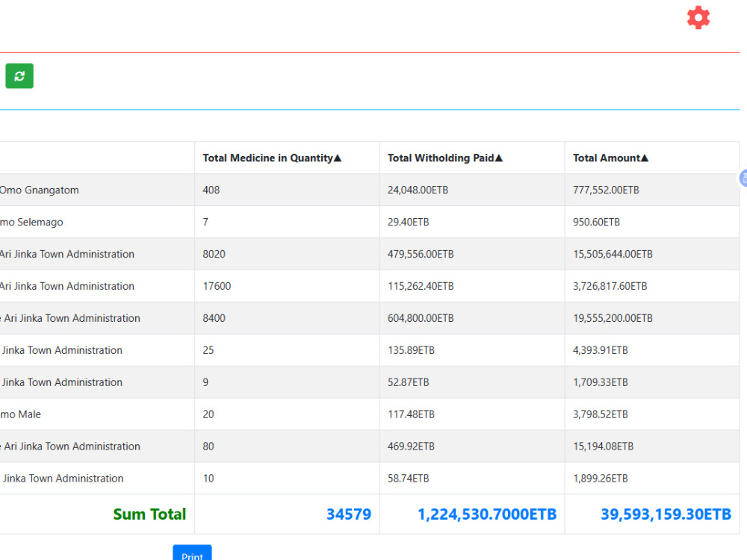Click the sum withholding 1,224,530.7000ETB
Screen dimensions: 747x560
coord(487,514)
